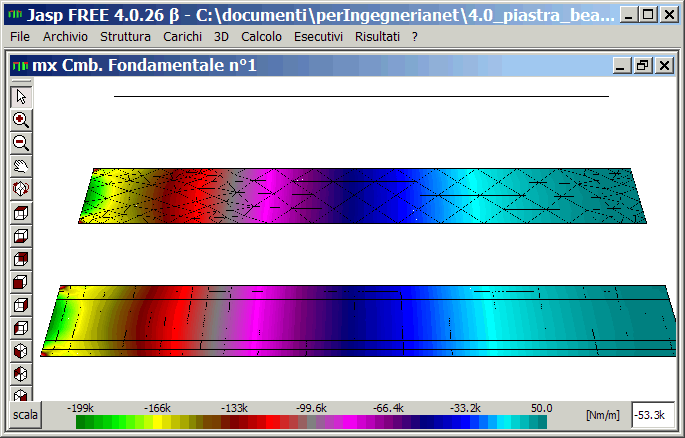685x438 pixels.
Task: Click the -199k scale label
Action: click(80, 408)
